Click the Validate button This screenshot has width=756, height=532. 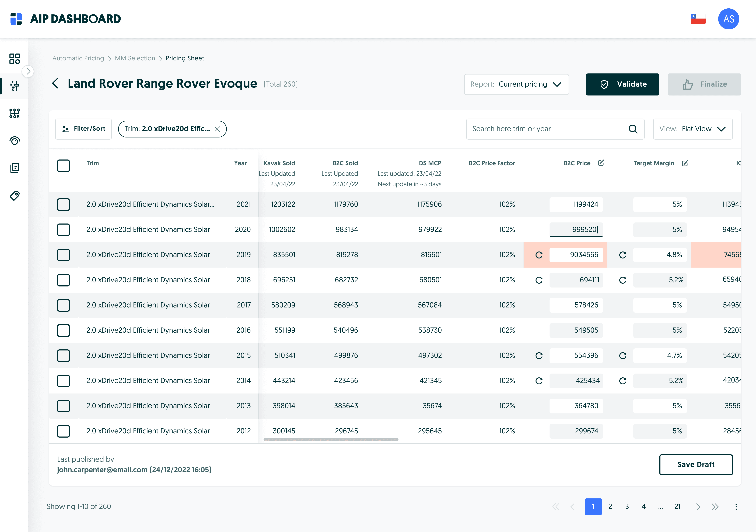coord(622,84)
